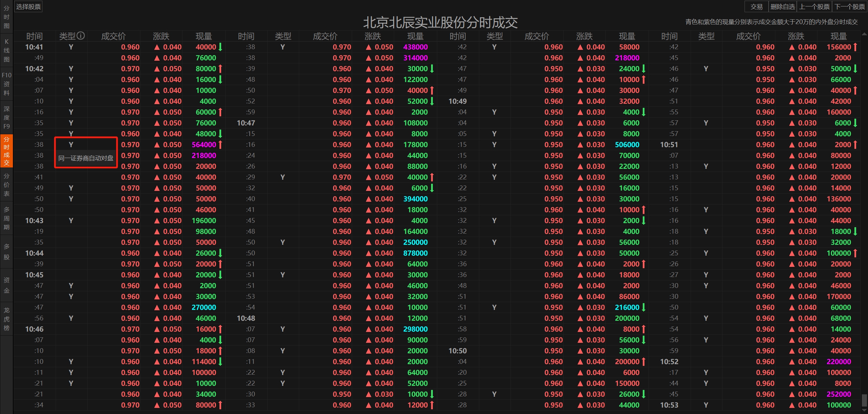Screen dimensions: 868x414
Task: Open the 深度F9 sidebar tab
Action: tap(6, 118)
